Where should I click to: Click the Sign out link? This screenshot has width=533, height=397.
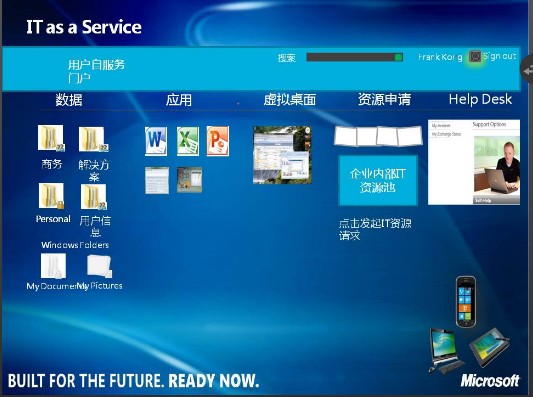tap(500, 56)
